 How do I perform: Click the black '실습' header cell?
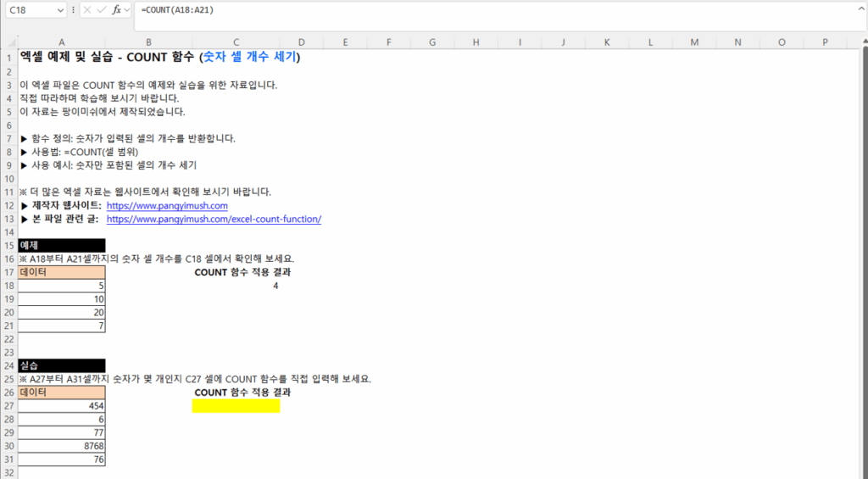[x=61, y=365]
